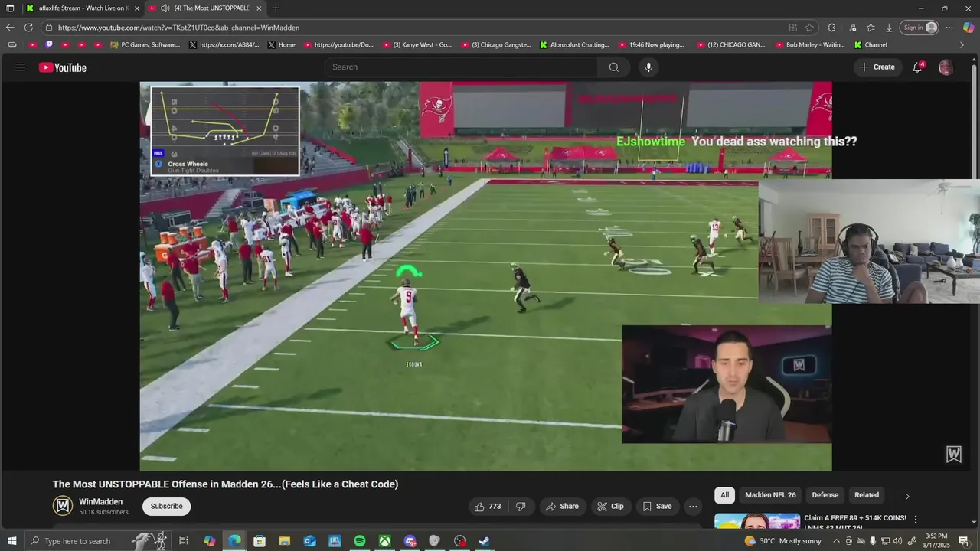The height and width of the screenshot is (551, 980).
Task: Expand the bookmarks bar overflow chevron
Action: (962, 45)
